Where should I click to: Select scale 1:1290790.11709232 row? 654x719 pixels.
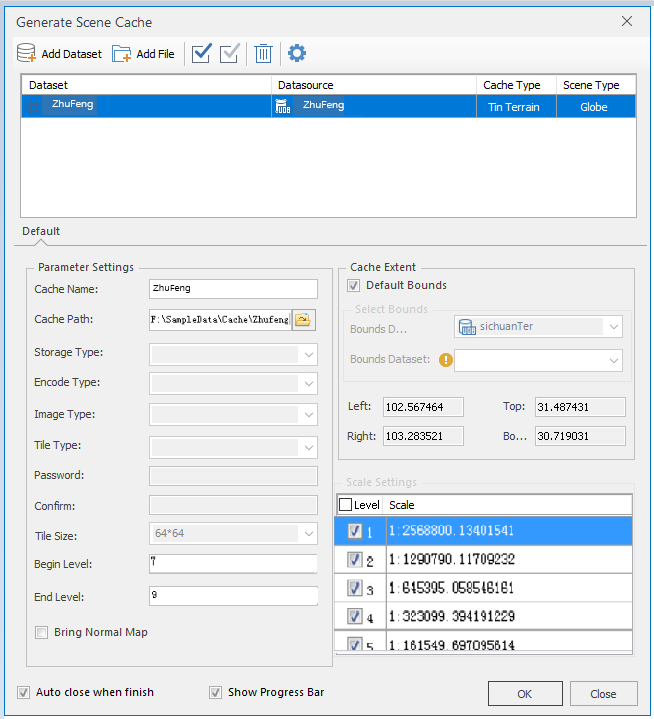click(483, 559)
